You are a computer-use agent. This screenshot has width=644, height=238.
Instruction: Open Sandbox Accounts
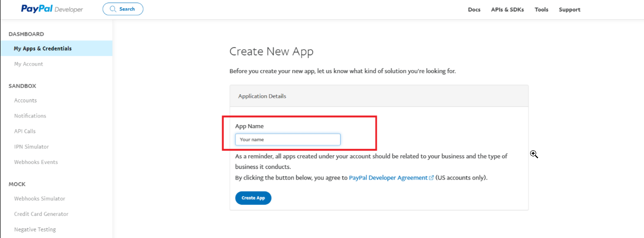click(26, 100)
